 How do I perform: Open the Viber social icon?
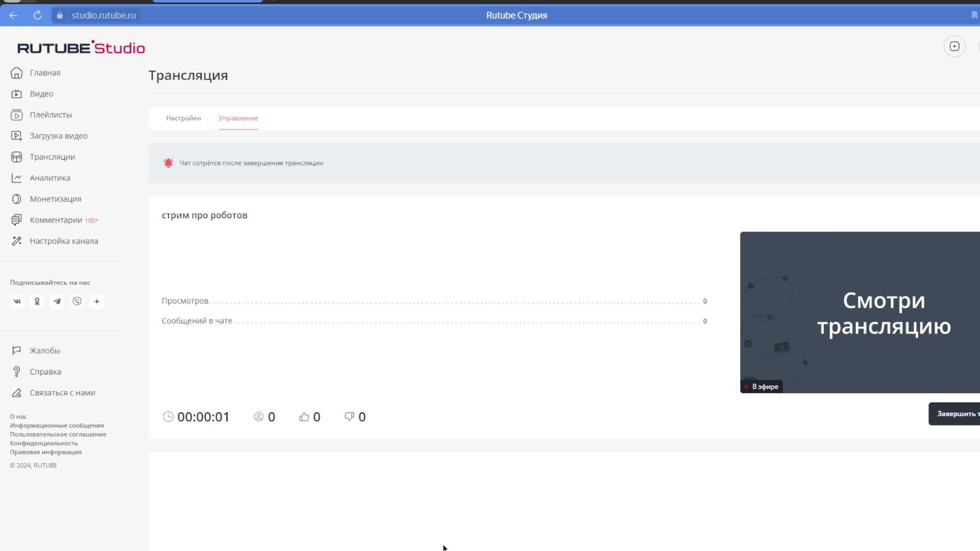click(x=77, y=302)
